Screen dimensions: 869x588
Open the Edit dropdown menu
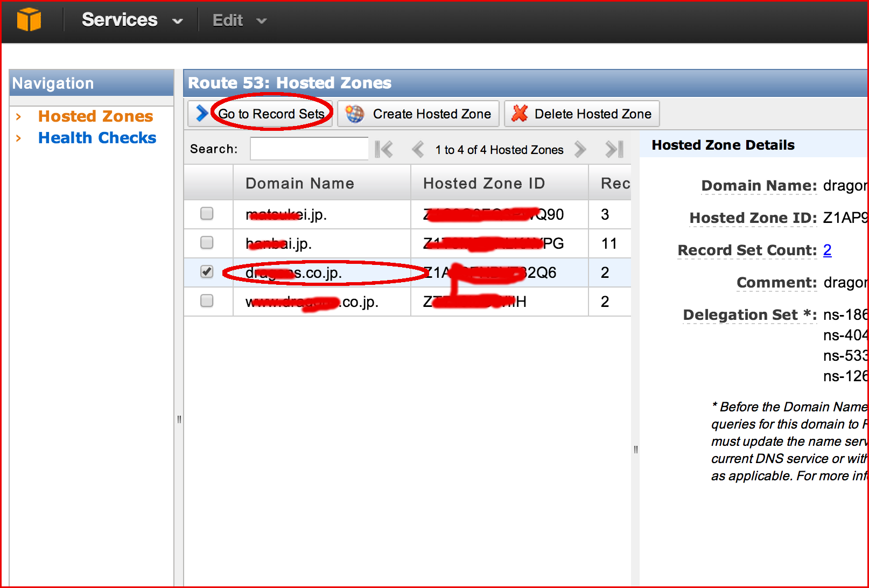(240, 20)
